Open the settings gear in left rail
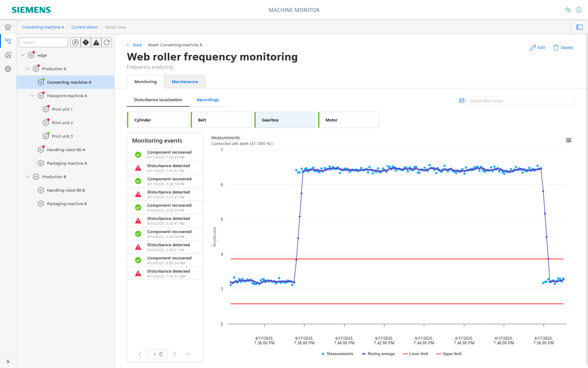This screenshot has height=368, width=588. pyautogui.click(x=8, y=69)
